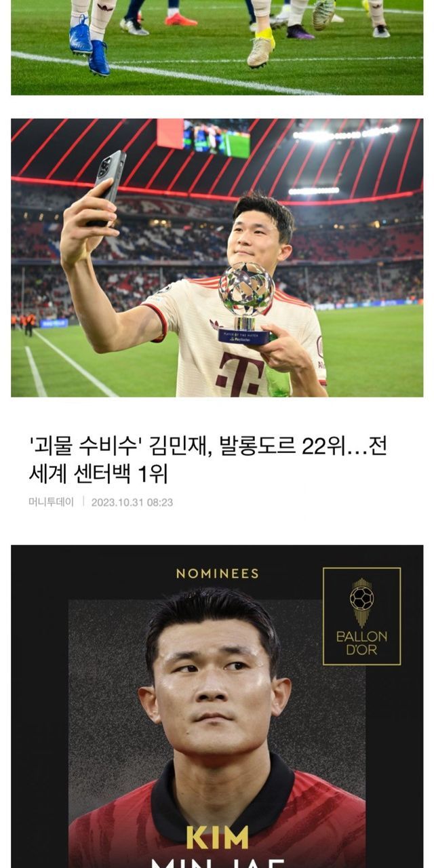
Task: Open the selfie photo with trophy
Action: (x=217, y=258)
